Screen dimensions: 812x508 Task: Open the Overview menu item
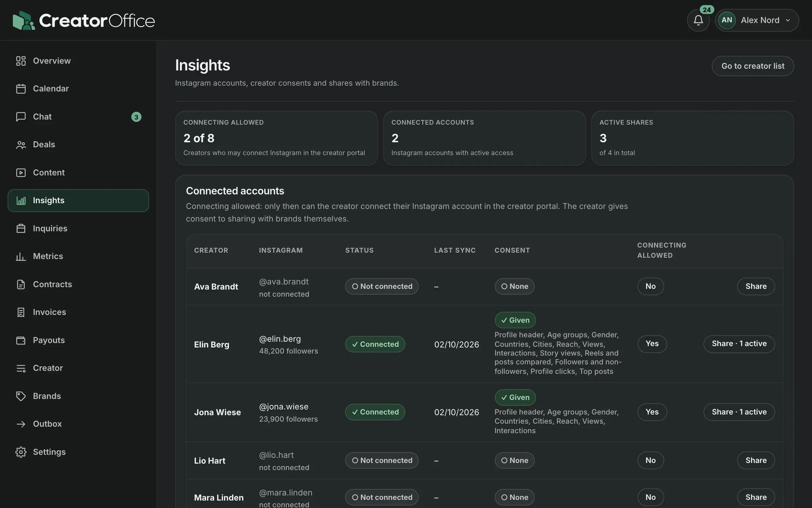click(78, 61)
